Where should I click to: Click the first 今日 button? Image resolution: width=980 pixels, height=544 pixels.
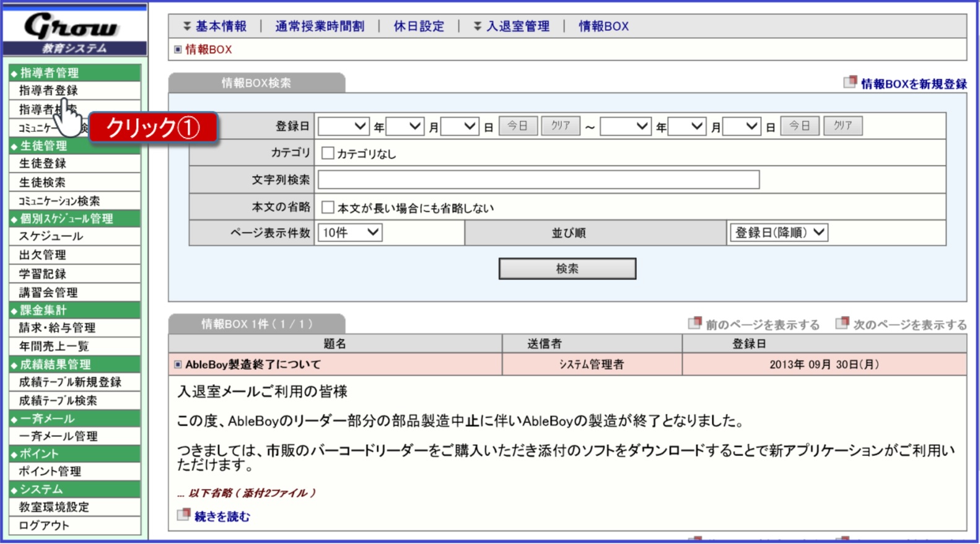517,126
